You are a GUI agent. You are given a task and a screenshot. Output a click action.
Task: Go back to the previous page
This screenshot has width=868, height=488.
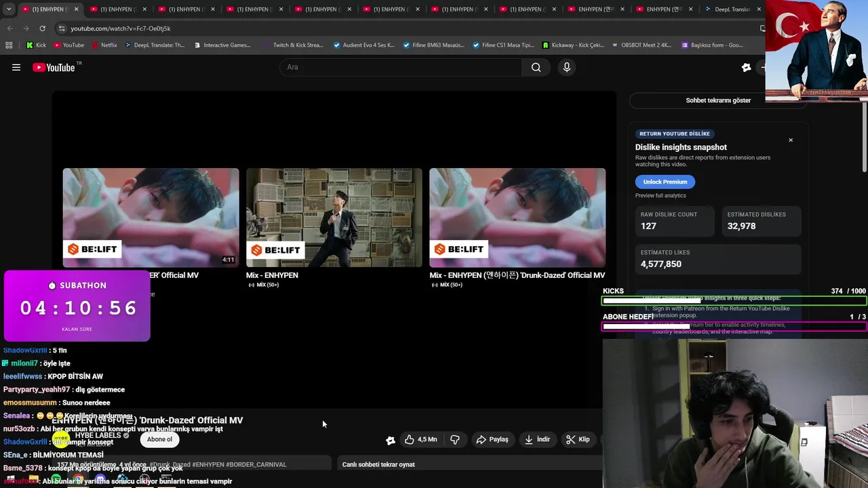(9, 28)
